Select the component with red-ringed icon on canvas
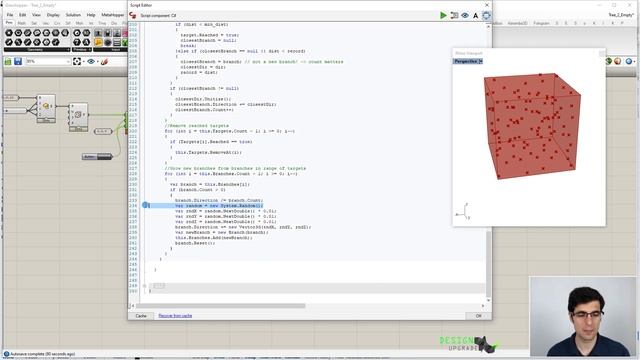The width and height of the screenshot is (640, 360). tap(78, 116)
